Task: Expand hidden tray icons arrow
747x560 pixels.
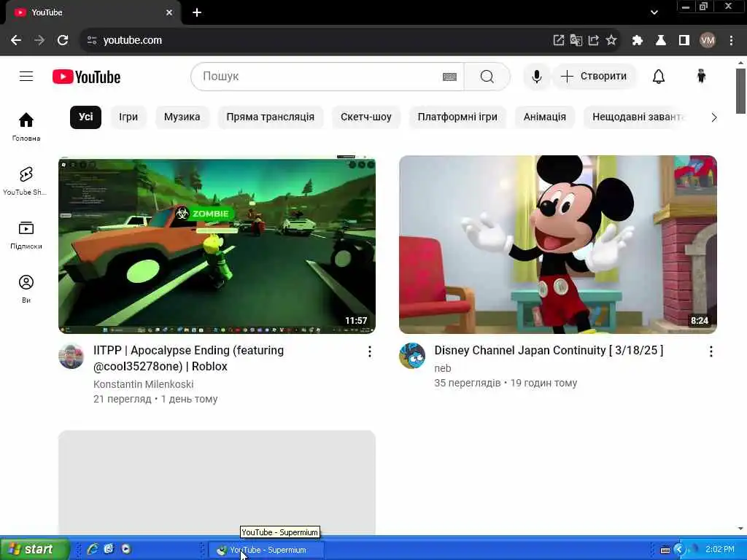Action: pyautogui.click(x=679, y=550)
